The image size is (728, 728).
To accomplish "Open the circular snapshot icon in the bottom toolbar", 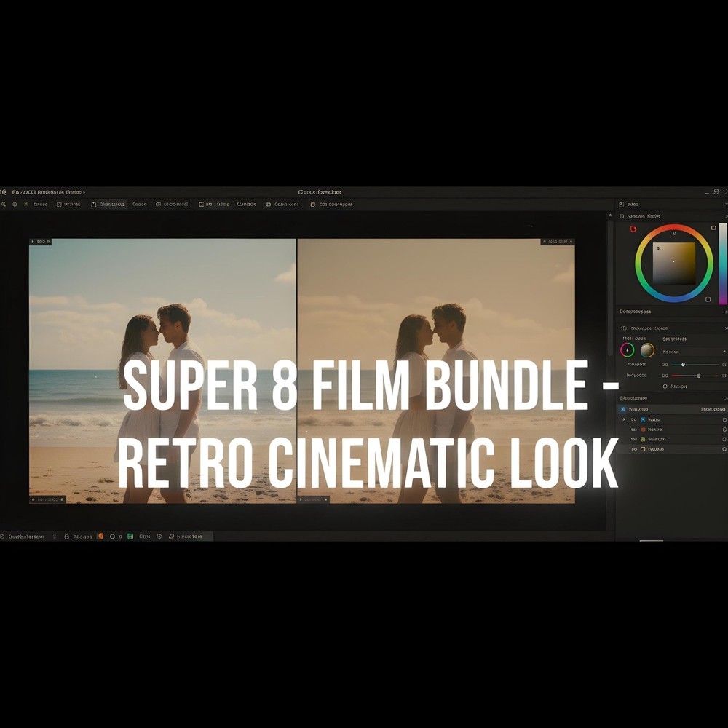I will coord(113,537).
